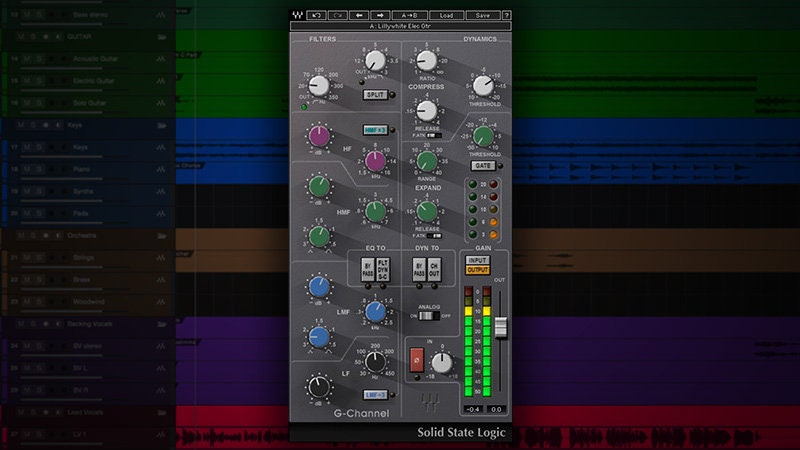The height and width of the screenshot is (450, 800).
Task: Click the green gate THRESHOLD knob
Action: coord(483,136)
